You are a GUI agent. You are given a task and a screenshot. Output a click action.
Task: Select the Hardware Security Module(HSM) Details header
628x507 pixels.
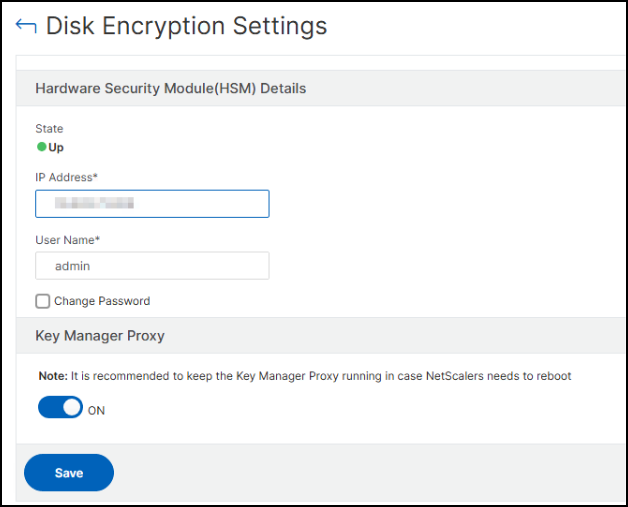click(x=170, y=88)
